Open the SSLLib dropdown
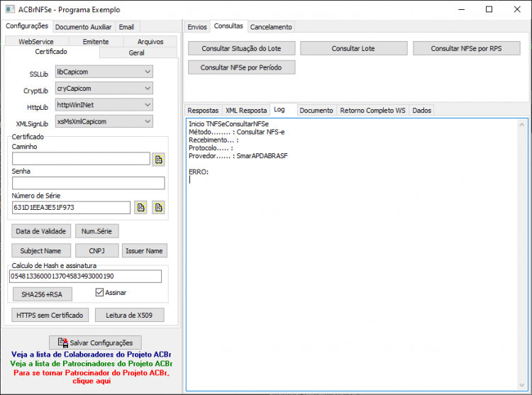This screenshot has width=532, height=395. [x=104, y=72]
